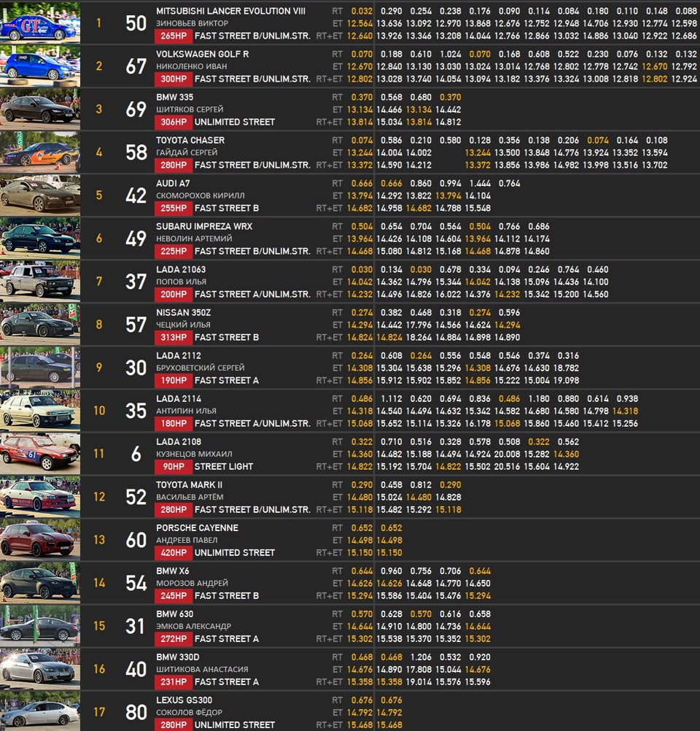Click the LADA 21063 car photo
Image resolution: width=700 pixels, height=731 pixels.
click(x=40, y=281)
